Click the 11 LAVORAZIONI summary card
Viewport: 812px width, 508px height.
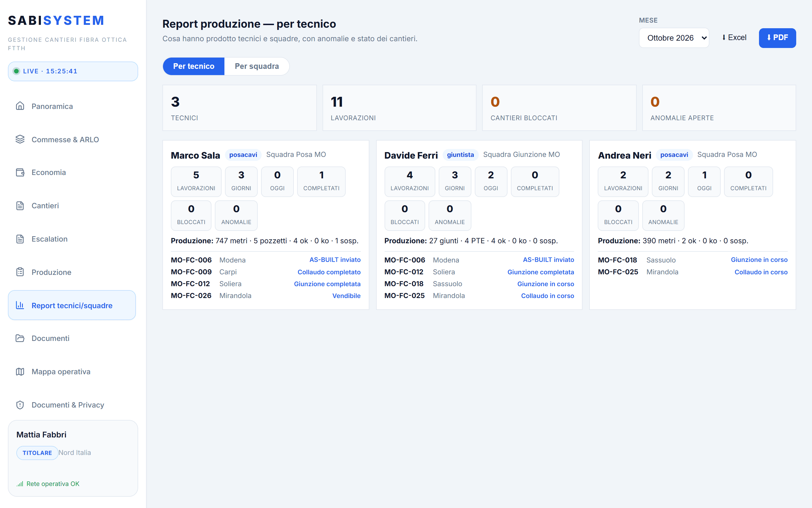click(399, 108)
